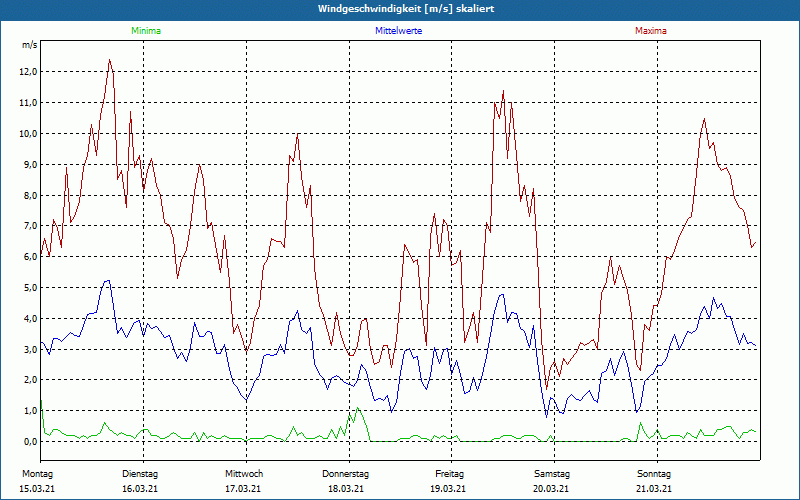Click the red Maxima peak above 12,0 on Monday
The image size is (800, 500).
[109, 60]
